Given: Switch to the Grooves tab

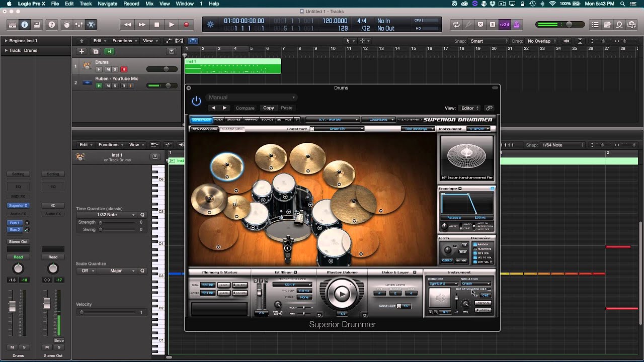Looking at the screenshot, I should pyautogui.click(x=233, y=120).
